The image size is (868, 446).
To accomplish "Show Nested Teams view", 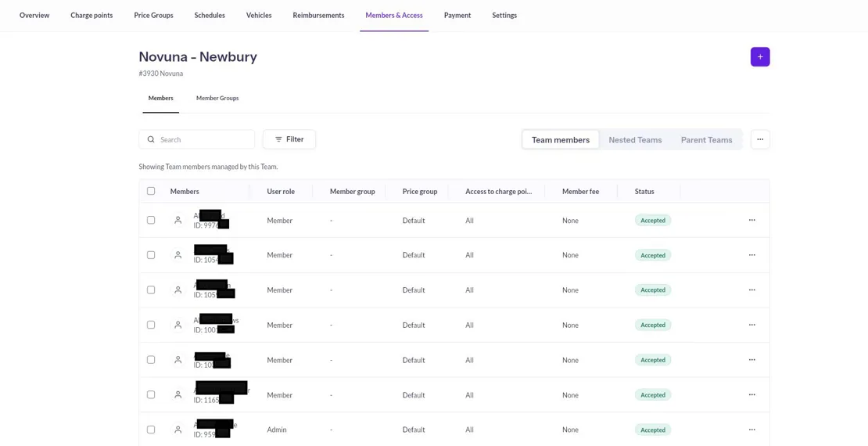I will pyautogui.click(x=635, y=140).
